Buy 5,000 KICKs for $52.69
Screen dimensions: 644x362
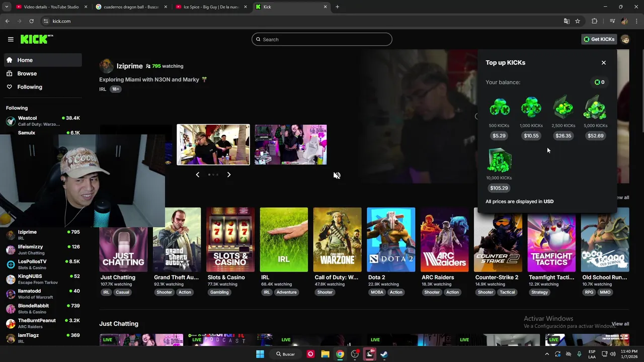[595, 136]
